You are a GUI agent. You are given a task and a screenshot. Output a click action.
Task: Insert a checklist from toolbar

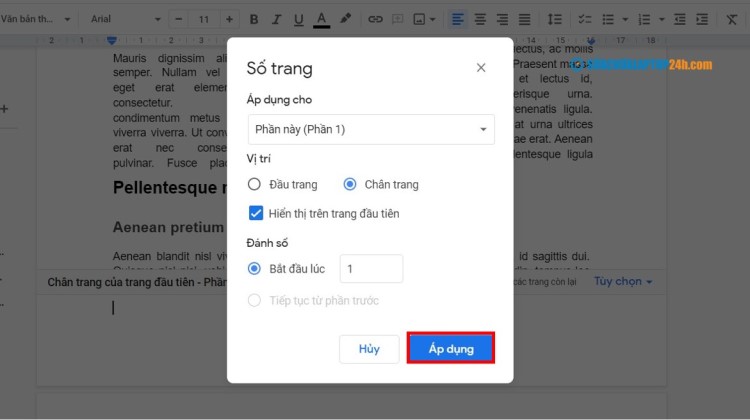(585, 19)
